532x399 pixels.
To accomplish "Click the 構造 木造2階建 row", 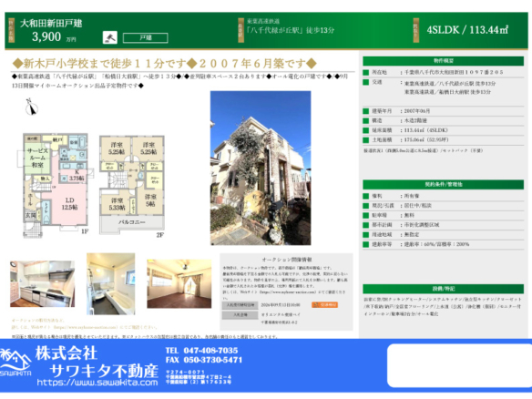I will (x=443, y=120).
